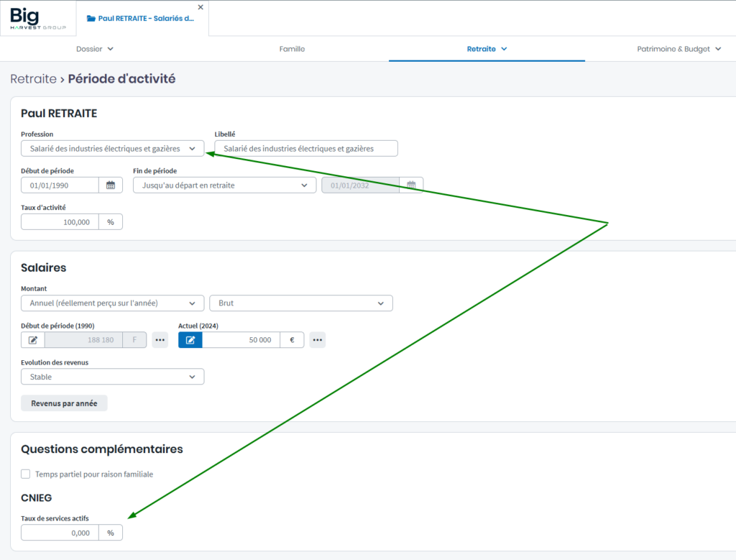Click the Revenus par année button
Viewport: 736px width, 560px height.
tap(64, 403)
